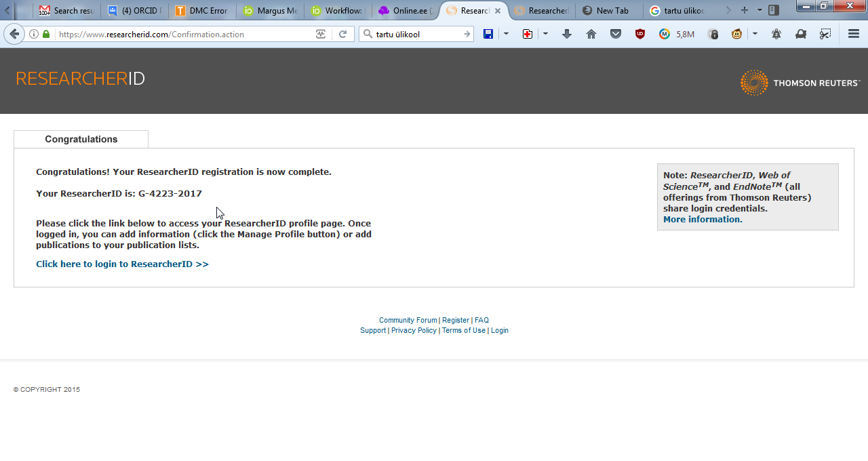Viewport: 868px width, 461px height.
Task: Click the Copyright 2015 footer text
Action: [47, 390]
